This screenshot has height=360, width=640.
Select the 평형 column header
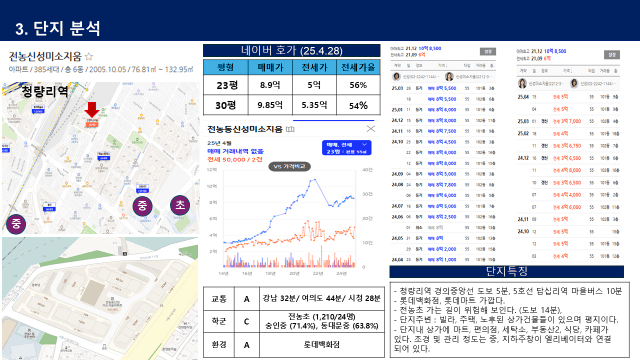click(226, 67)
